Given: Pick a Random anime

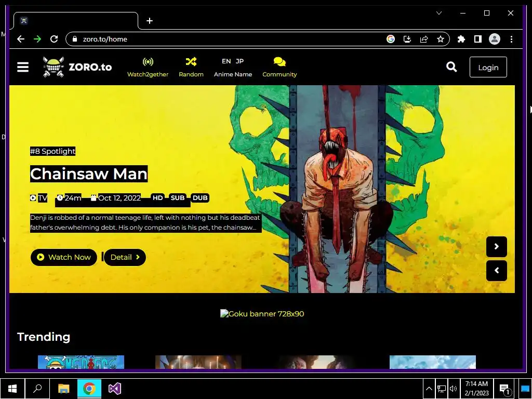Looking at the screenshot, I should point(191,67).
